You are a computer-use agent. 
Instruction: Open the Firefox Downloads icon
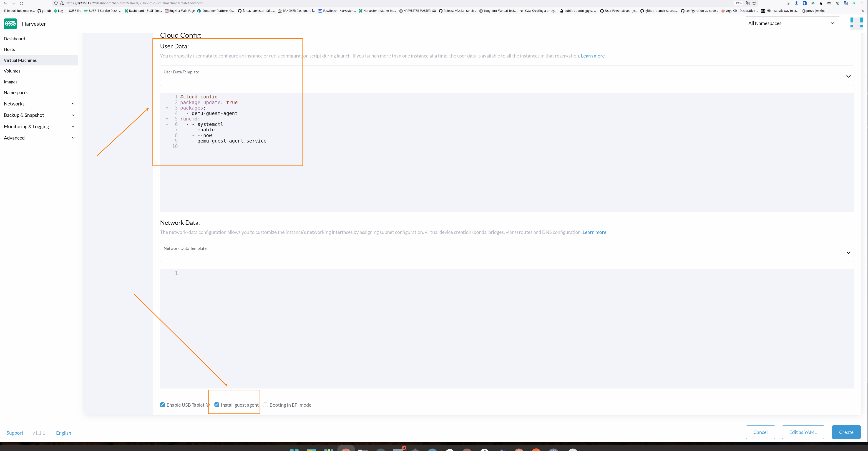797,3
